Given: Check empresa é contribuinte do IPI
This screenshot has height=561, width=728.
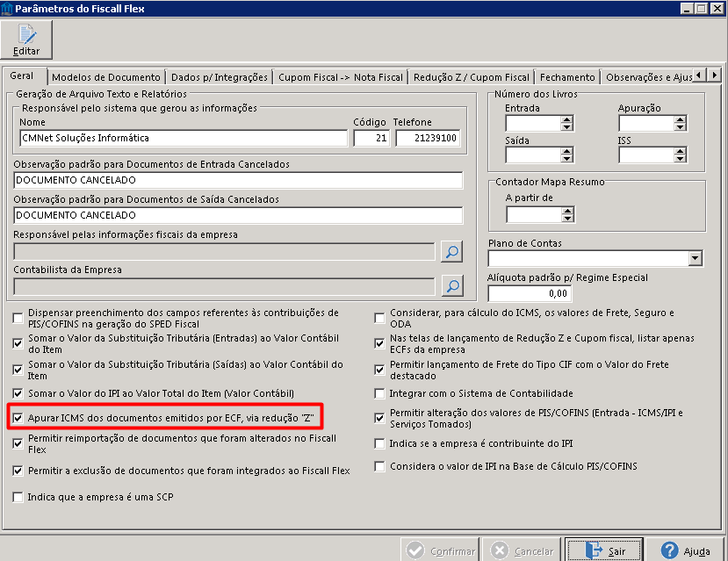Looking at the screenshot, I should (379, 443).
